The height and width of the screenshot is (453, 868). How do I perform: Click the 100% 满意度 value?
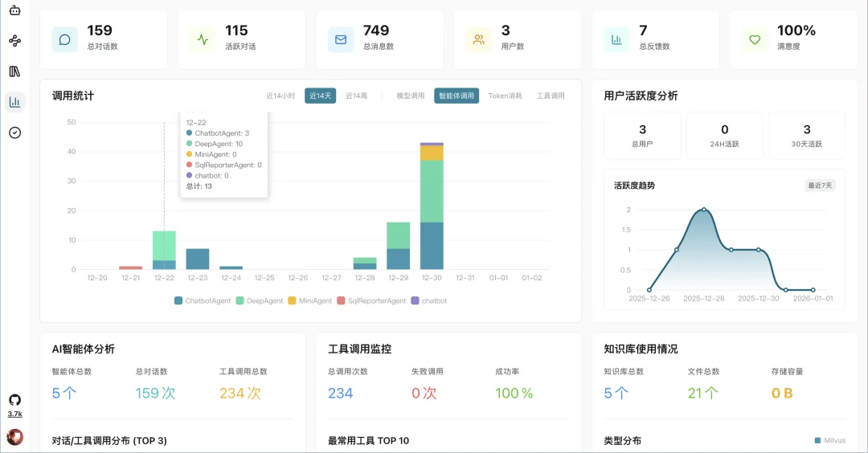pyautogui.click(x=796, y=31)
